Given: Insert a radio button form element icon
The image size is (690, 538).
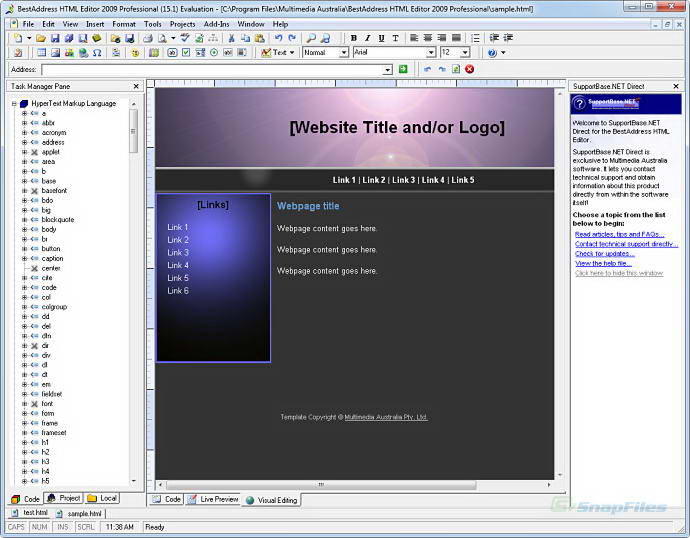Looking at the screenshot, I should click(214, 53).
